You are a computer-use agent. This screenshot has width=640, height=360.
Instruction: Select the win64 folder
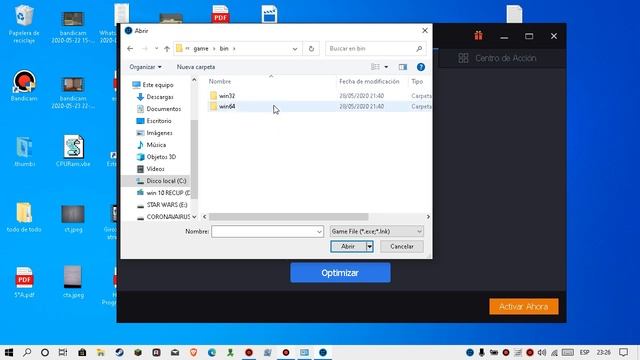coord(227,107)
